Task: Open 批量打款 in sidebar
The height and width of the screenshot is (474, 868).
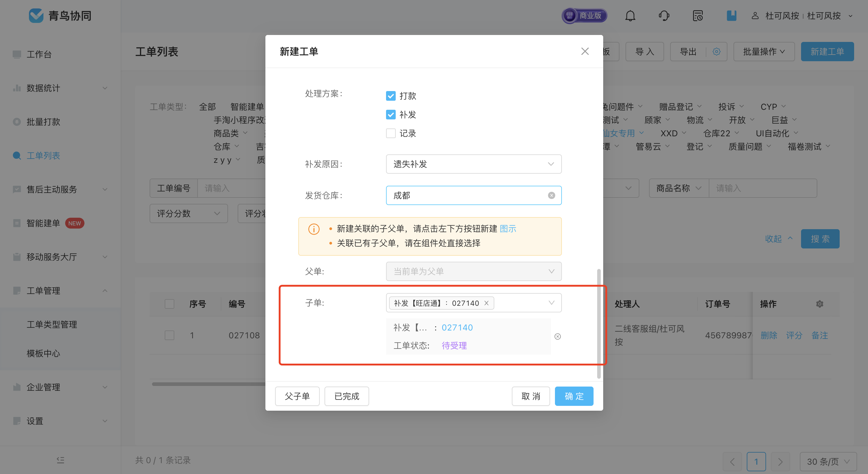Action: pos(43,122)
